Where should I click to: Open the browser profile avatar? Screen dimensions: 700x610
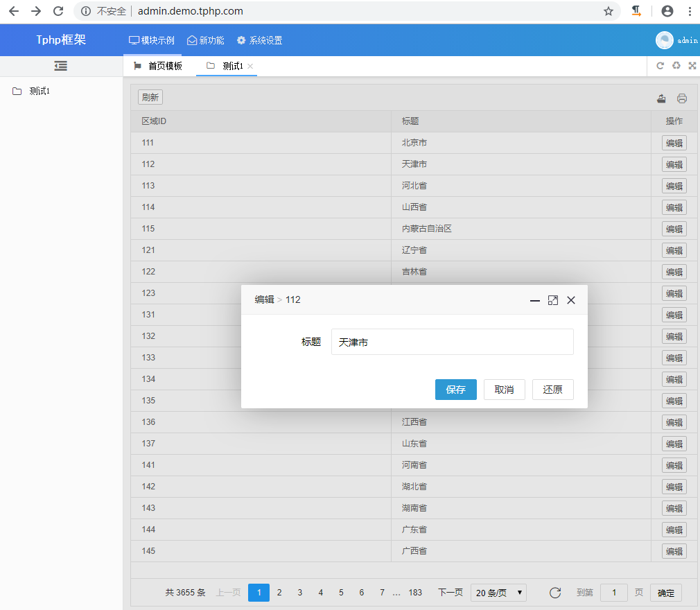pos(667,11)
